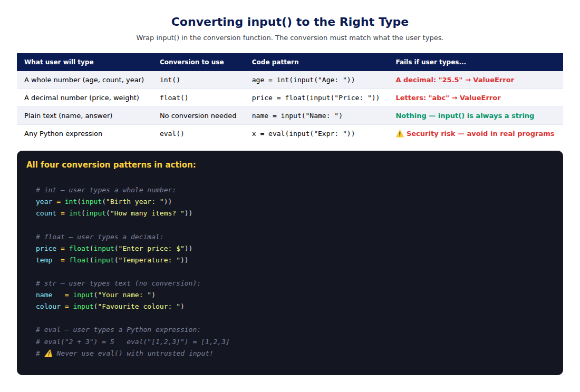Screen dimensions: 580x392
Task: Select the 'What user will type' column header
Action: (x=59, y=62)
